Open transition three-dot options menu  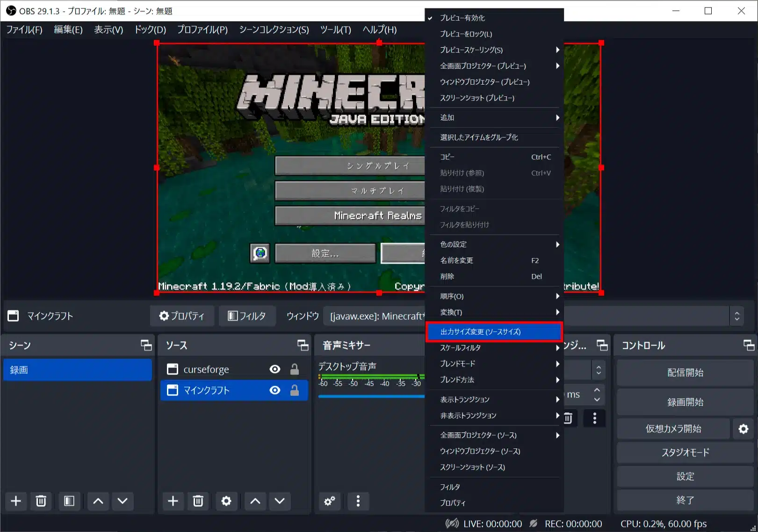pos(594,418)
